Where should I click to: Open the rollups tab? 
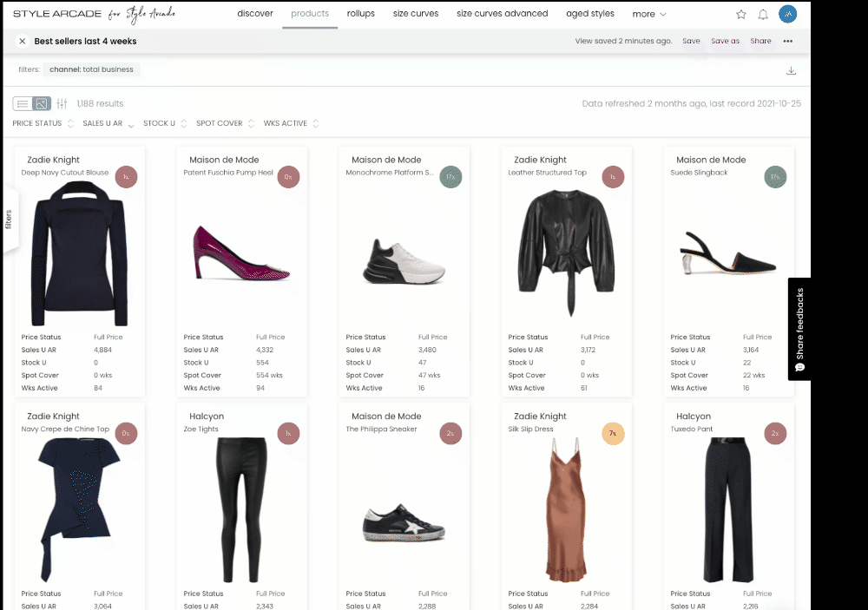pyautogui.click(x=361, y=13)
